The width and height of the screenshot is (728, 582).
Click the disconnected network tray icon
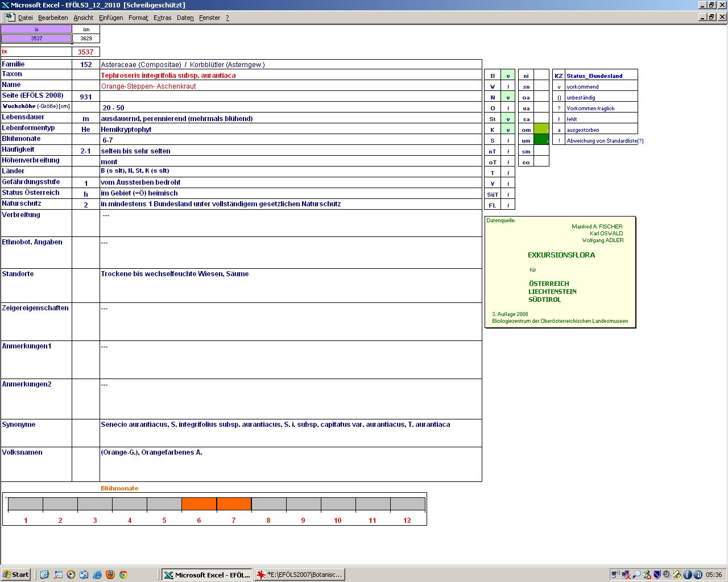(x=626, y=575)
